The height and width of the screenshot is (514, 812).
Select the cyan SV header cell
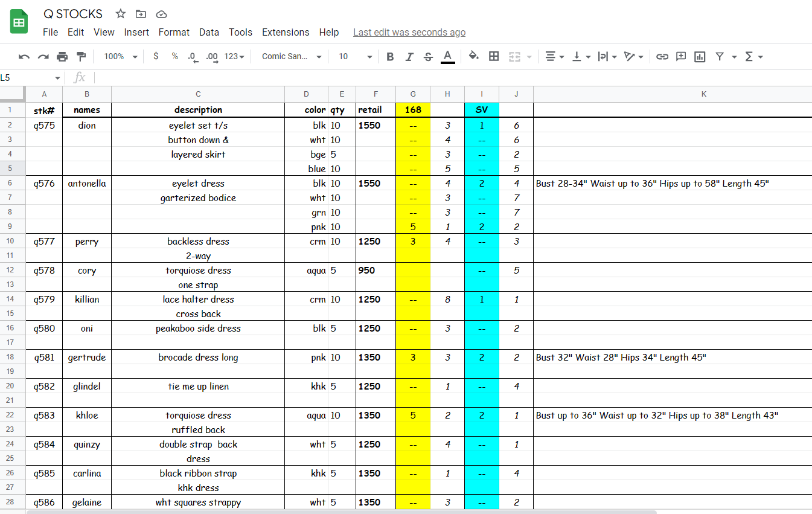482,110
